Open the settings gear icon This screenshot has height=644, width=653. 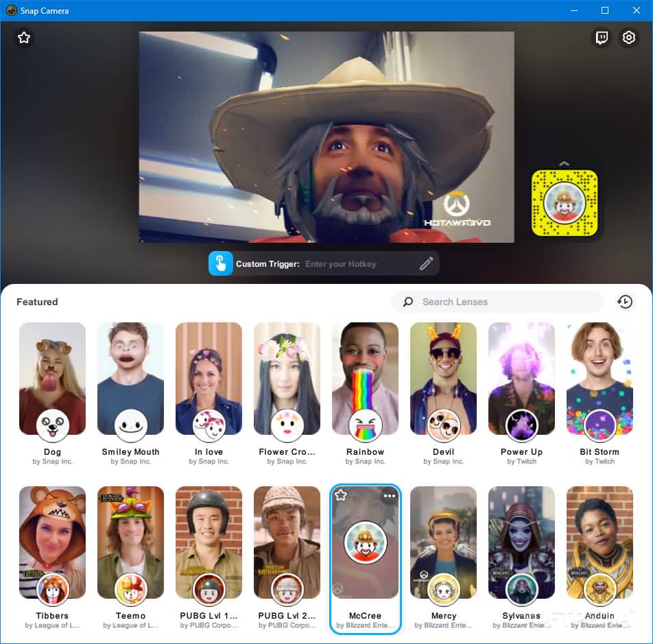pyautogui.click(x=628, y=38)
